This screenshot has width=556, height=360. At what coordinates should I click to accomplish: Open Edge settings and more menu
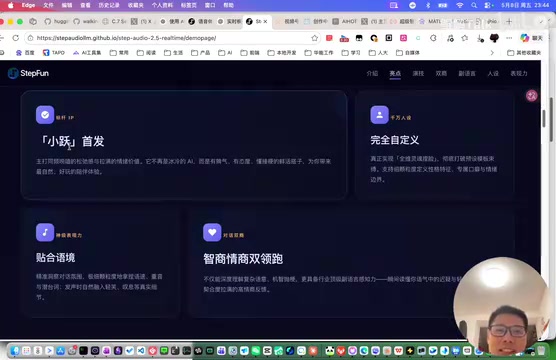coord(509,38)
